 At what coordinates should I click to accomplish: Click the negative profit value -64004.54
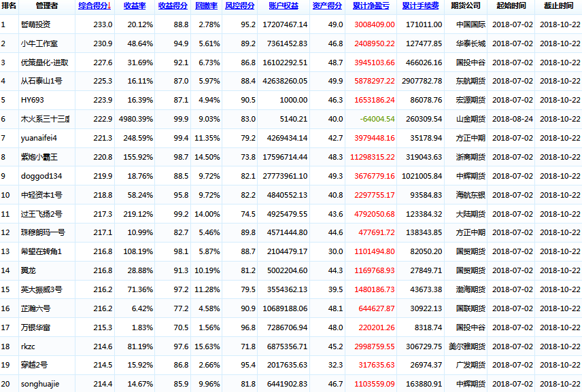377,119
